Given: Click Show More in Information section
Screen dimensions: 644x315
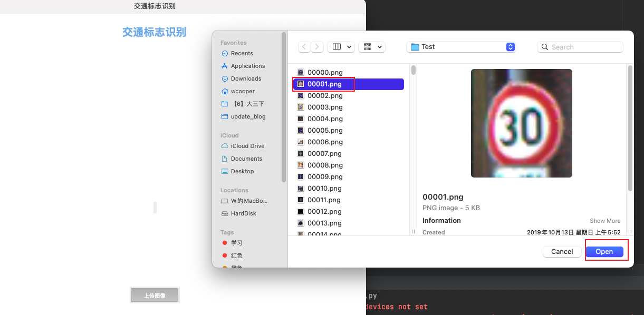Looking at the screenshot, I should click(605, 221).
